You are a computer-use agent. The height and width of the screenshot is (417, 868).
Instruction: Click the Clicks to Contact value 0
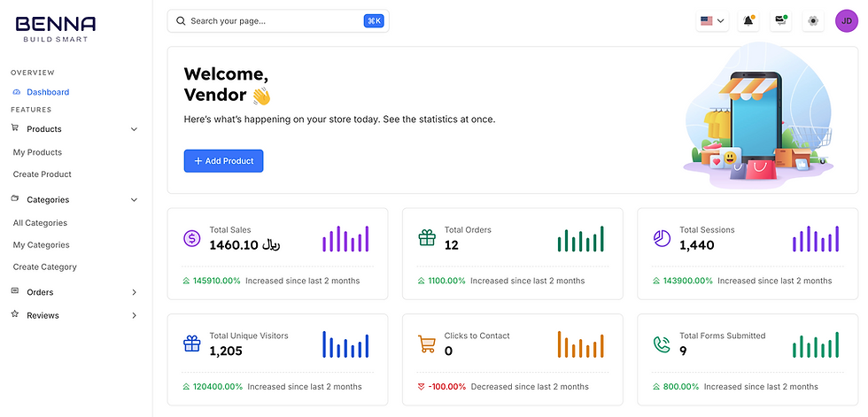pyautogui.click(x=448, y=351)
